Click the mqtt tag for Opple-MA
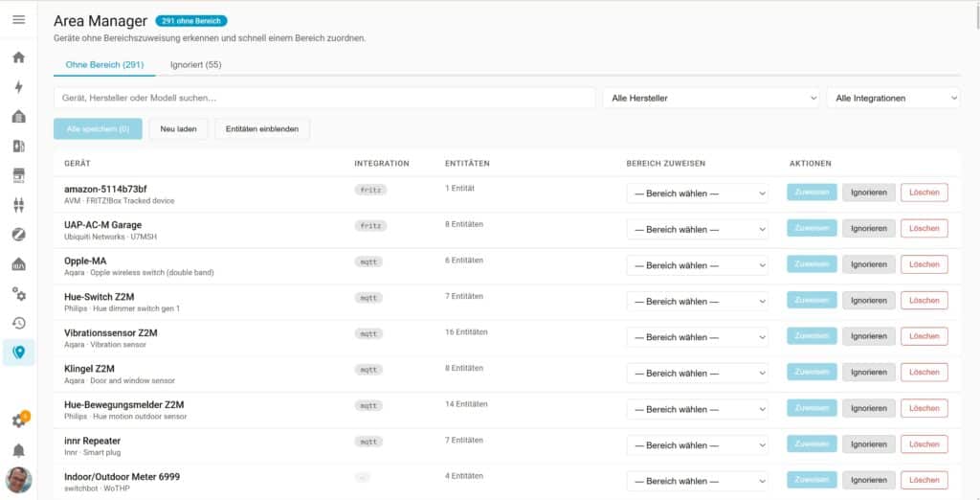The width and height of the screenshot is (980, 500). click(368, 261)
